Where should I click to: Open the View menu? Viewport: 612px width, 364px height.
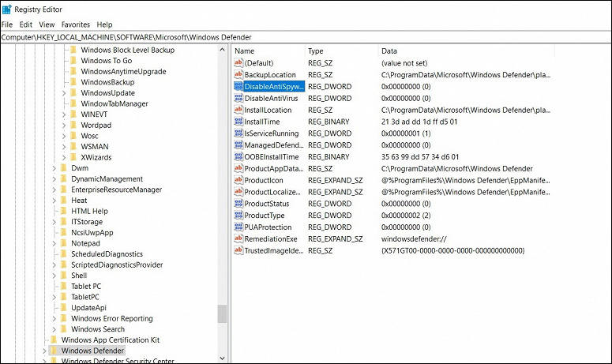point(47,24)
